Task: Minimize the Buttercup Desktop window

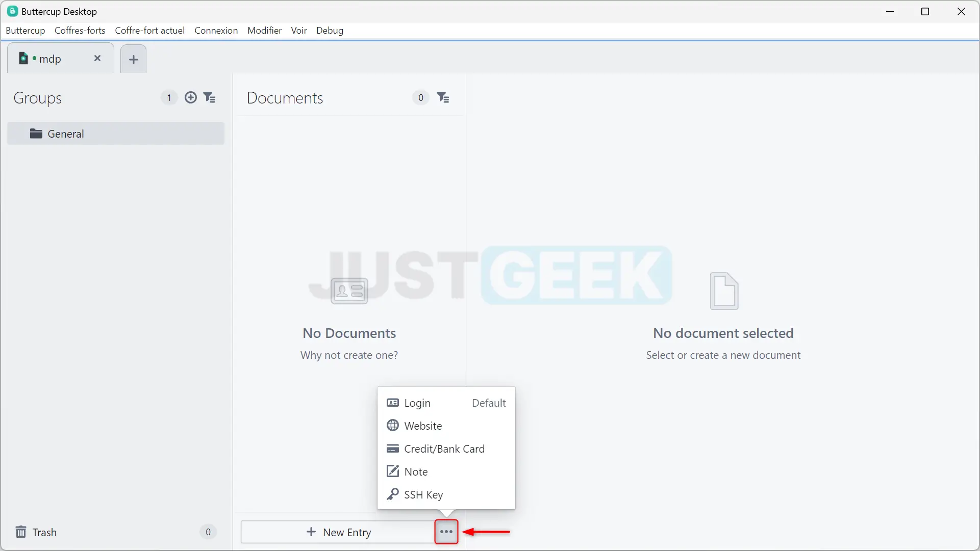Action: point(890,11)
